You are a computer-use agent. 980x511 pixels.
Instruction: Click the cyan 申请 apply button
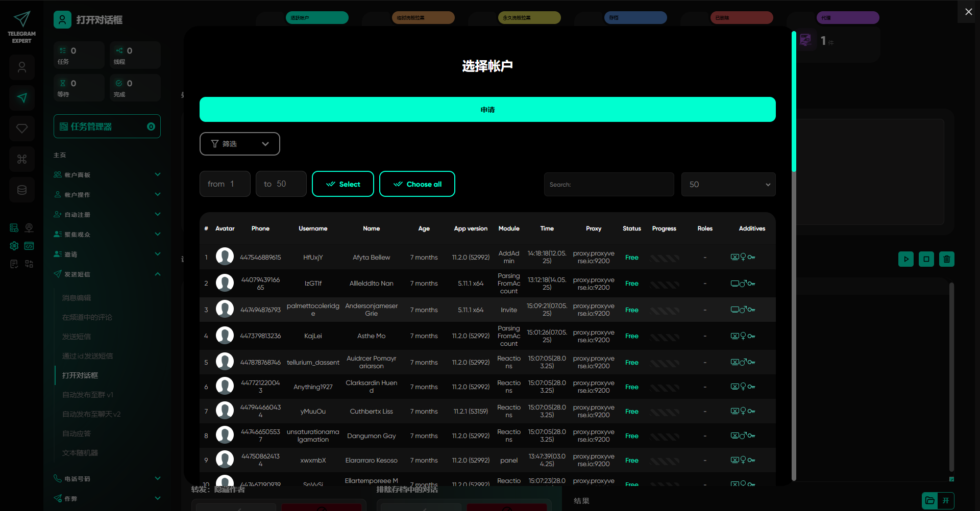tap(487, 110)
